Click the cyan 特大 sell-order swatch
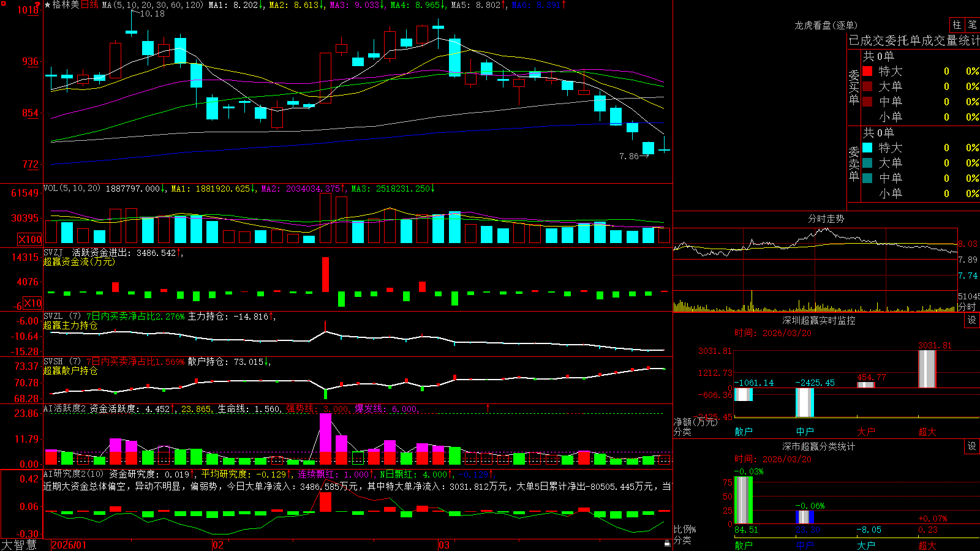This screenshot has height=551, width=980. click(x=867, y=148)
